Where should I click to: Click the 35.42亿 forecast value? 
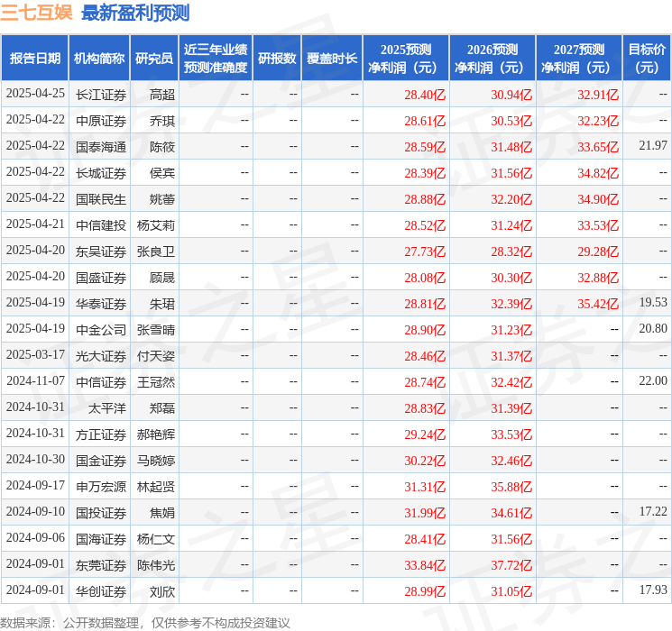(598, 304)
